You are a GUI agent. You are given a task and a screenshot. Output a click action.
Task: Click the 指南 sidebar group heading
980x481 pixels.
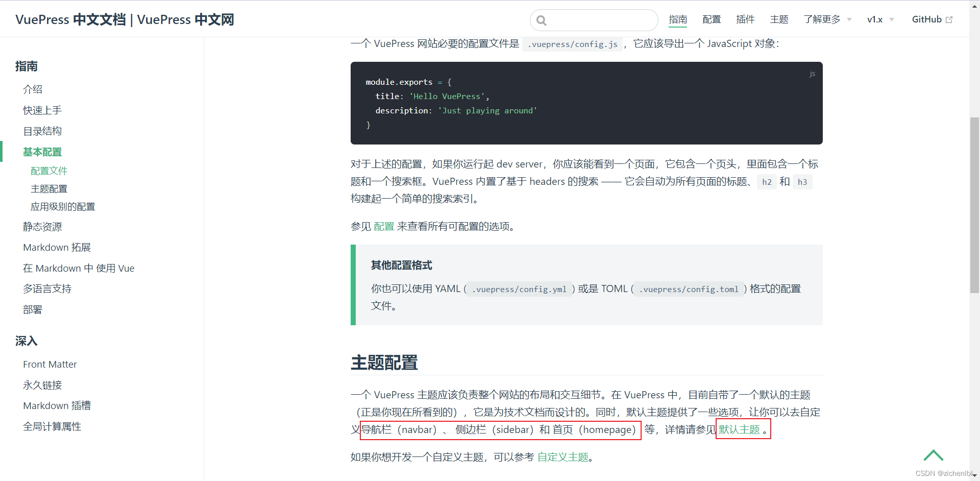pos(27,66)
